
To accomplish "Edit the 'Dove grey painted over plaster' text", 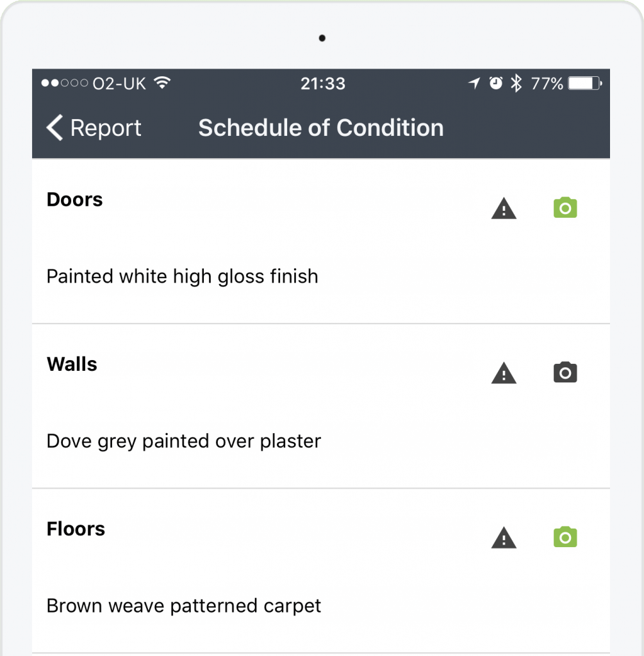I will [x=183, y=441].
